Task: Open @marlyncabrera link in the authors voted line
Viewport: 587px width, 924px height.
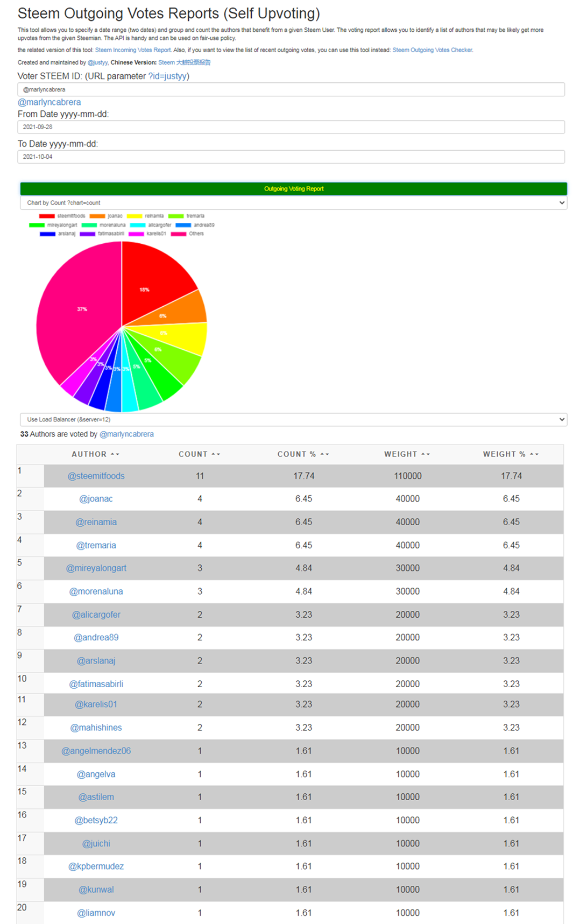Action: [x=126, y=434]
